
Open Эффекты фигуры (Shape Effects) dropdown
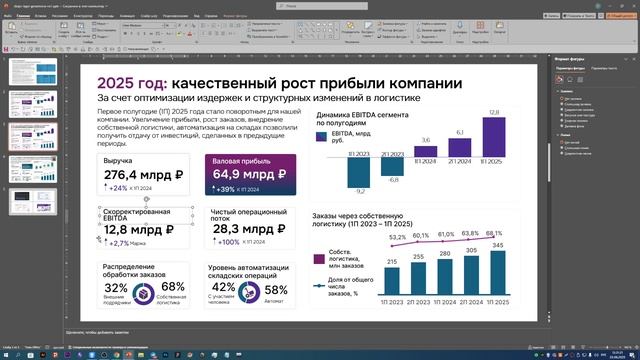(393, 36)
